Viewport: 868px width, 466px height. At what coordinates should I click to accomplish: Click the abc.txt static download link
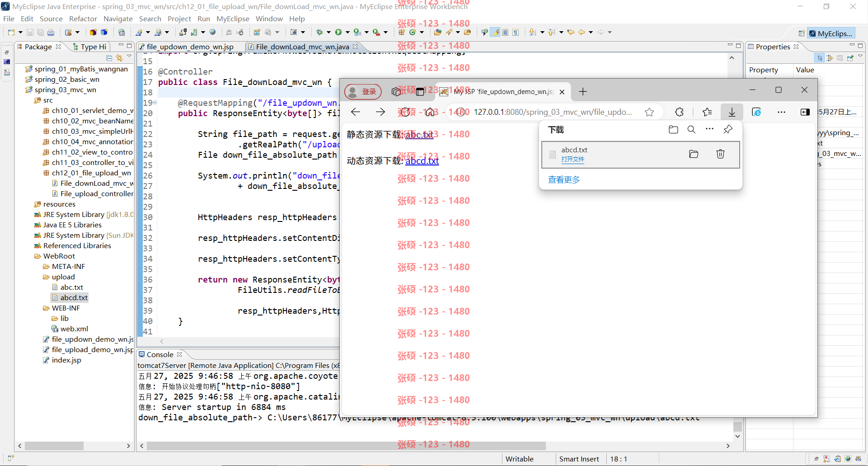419,134
